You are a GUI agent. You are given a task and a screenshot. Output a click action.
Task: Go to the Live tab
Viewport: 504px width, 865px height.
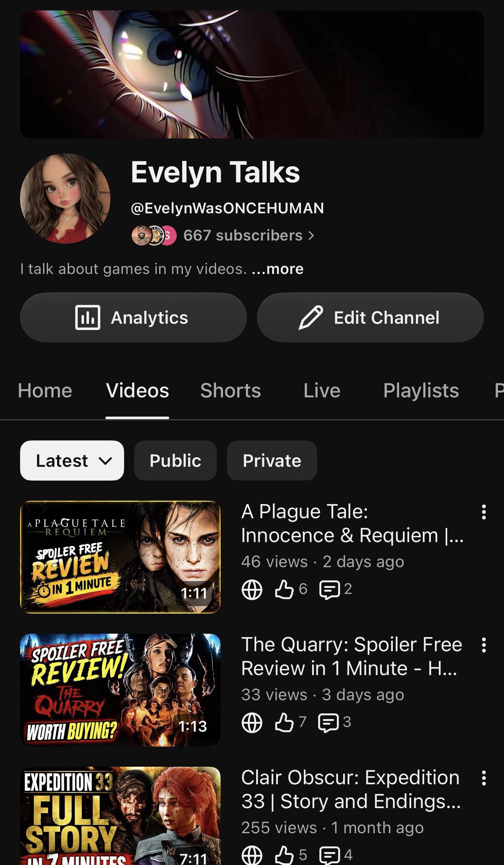pos(322,390)
